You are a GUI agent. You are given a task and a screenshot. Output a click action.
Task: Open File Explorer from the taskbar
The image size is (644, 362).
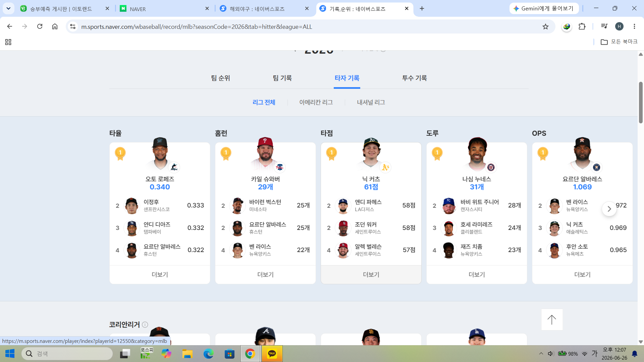[x=187, y=354]
